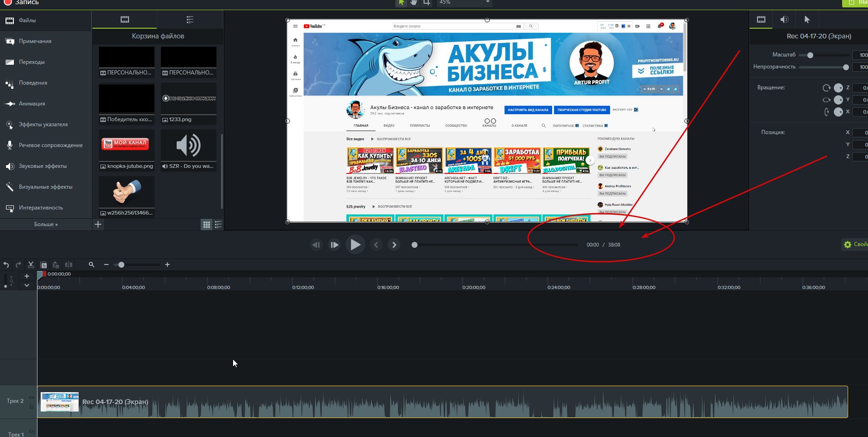
Task: Undo the last timeline action
Action: pos(6,265)
